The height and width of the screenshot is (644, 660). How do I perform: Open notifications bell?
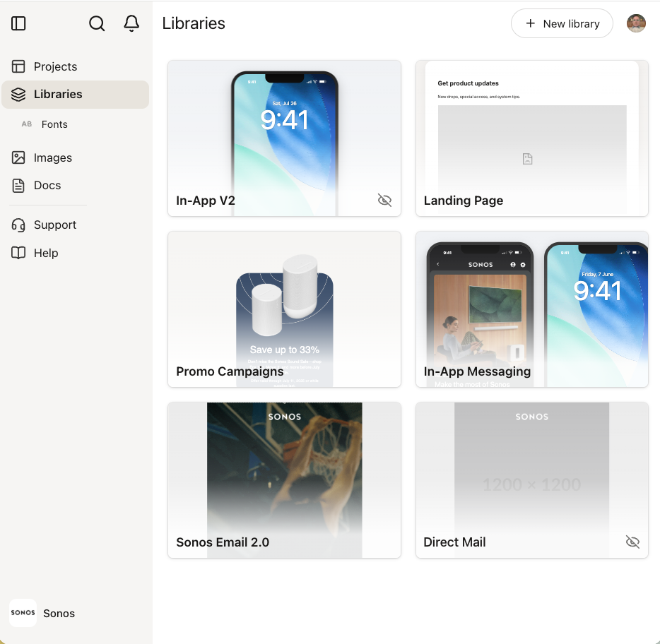[x=131, y=23]
